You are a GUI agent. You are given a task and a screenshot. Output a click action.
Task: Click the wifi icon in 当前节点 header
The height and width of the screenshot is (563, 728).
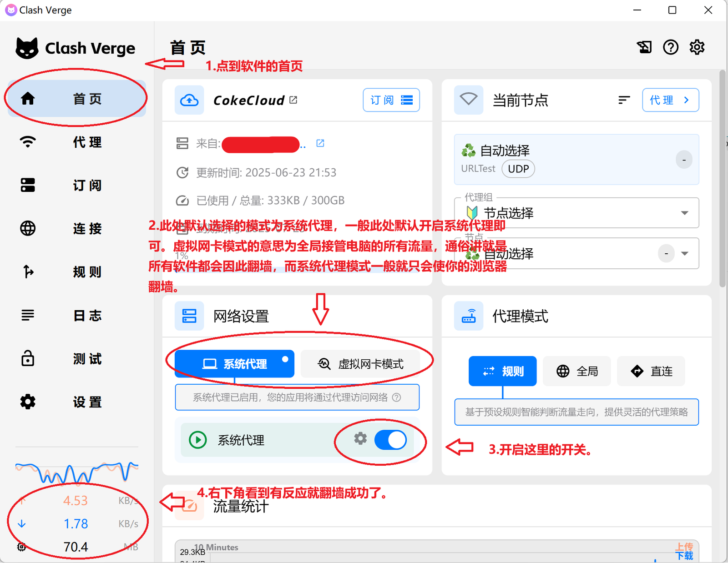click(x=469, y=100)
